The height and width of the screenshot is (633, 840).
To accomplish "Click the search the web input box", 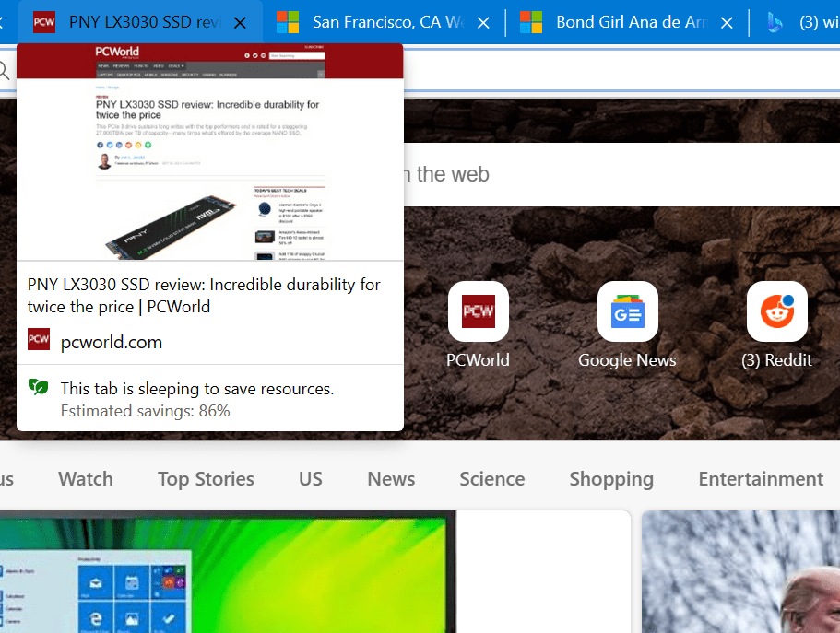I will point(621,174).
